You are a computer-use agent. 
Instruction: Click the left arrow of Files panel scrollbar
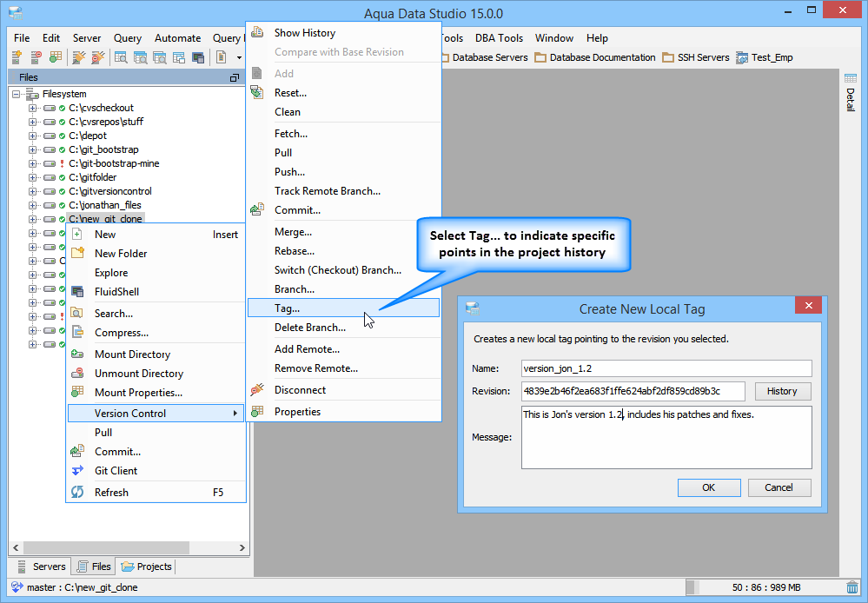tap(16, 547)
